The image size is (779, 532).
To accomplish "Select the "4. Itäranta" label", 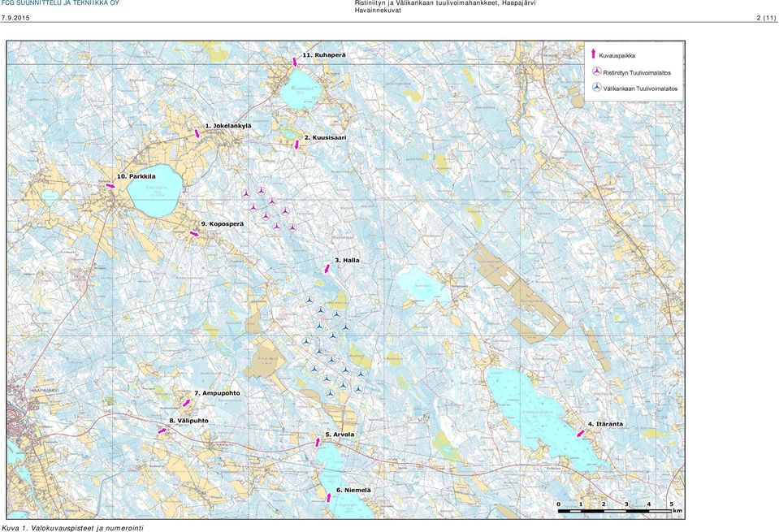I will pos(605,424).
